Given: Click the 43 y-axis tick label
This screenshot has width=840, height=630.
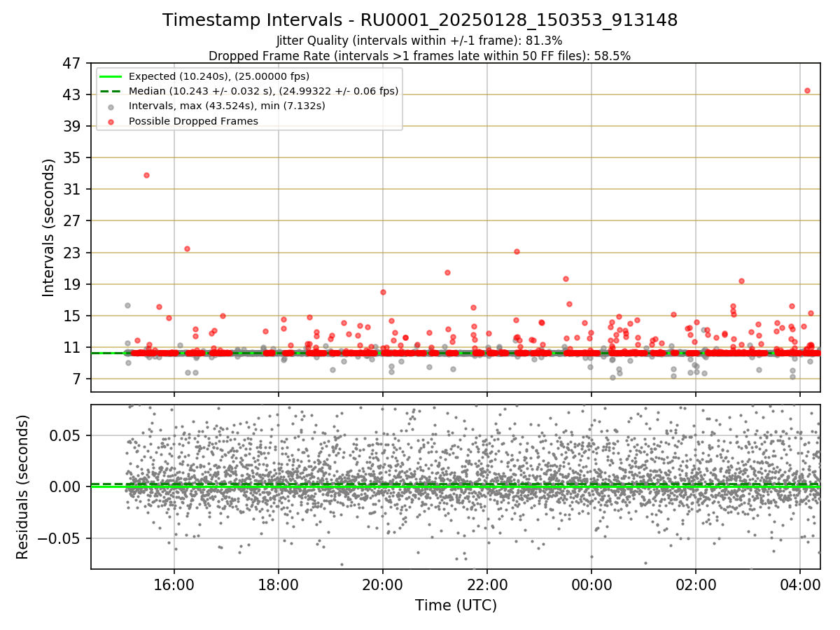Looking at the screenshot, I should click(72, 94).
